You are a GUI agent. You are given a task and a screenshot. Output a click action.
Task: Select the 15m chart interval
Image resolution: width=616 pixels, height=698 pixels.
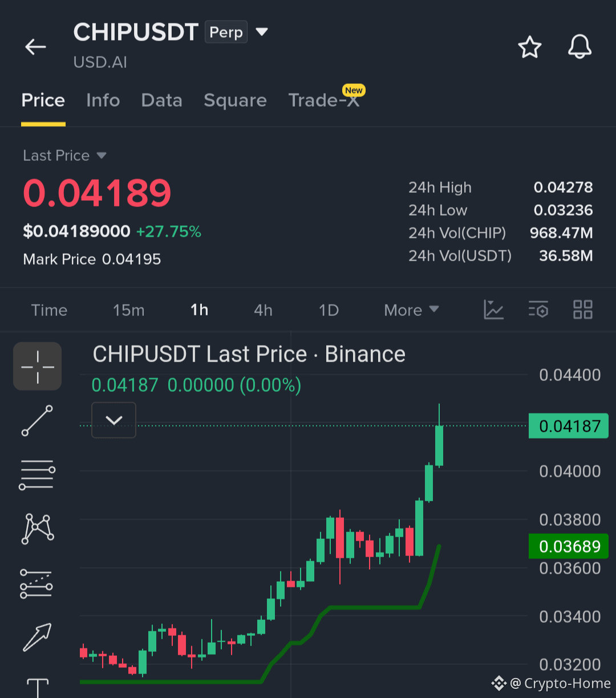click(129, 310)
